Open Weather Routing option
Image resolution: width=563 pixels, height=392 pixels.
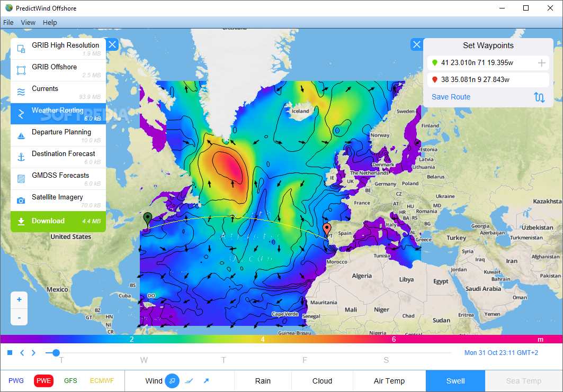(x=58, y=114)
